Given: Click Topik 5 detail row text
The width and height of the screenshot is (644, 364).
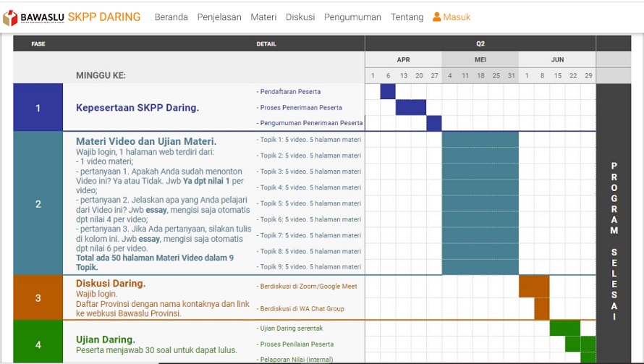Looking at the screenshot, I should 310,203.
